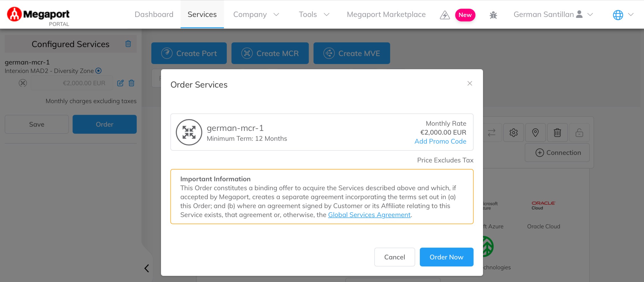Delete all Configured Services via trash icon
644x282 pixels.
pyautogui.click(x=128, y=44)
